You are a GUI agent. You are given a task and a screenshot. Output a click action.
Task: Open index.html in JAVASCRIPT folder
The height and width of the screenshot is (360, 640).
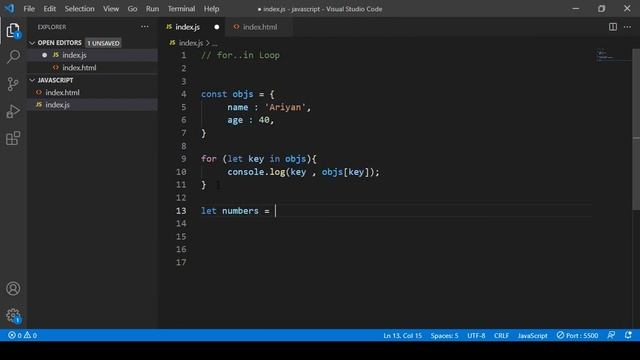click(x=93, y=93)
